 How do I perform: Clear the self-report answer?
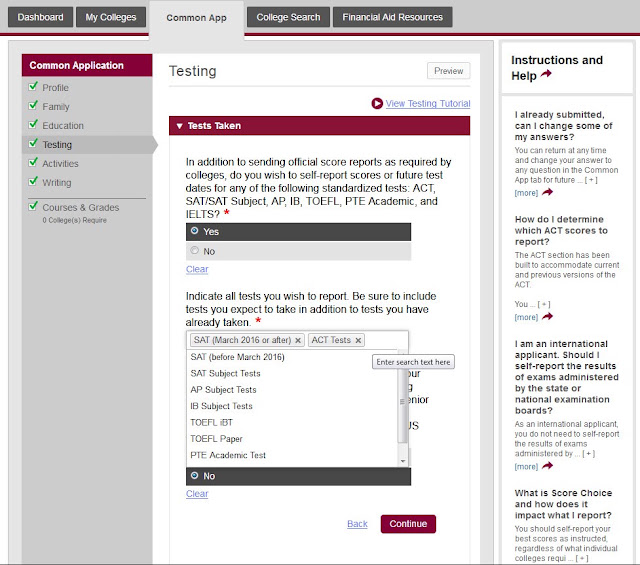tap(197, 269)
